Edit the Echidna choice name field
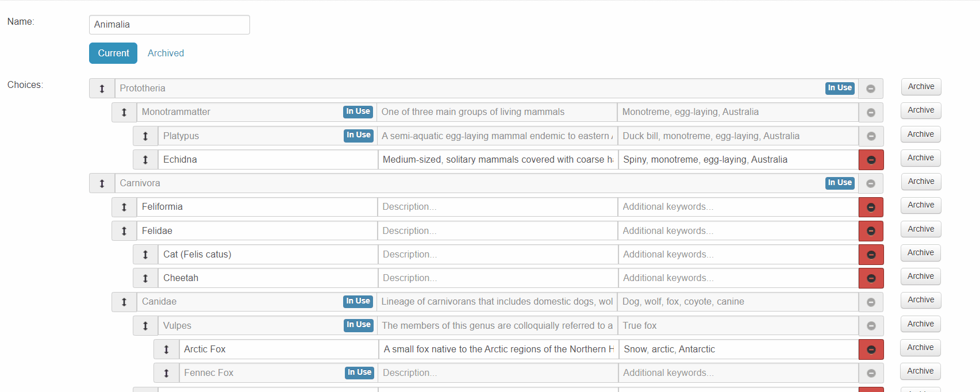This screenshot has width=980, height=392. pos(267,160)
